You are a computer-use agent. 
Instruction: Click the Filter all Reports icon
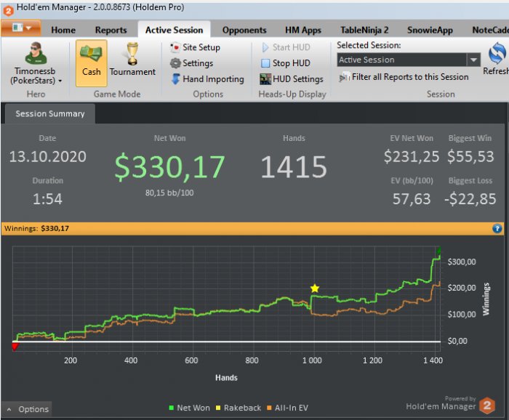pos(344,77)
